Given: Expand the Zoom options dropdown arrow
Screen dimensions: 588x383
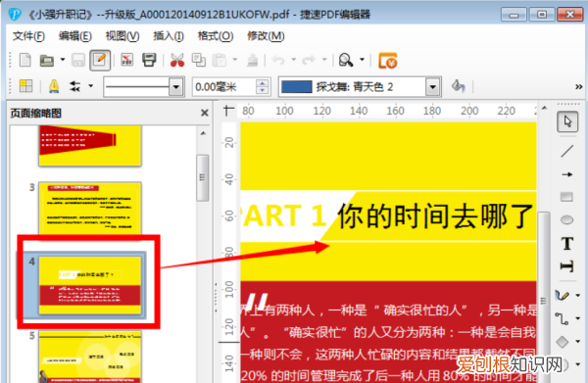Looking at the screenshot, I should 362,59.
